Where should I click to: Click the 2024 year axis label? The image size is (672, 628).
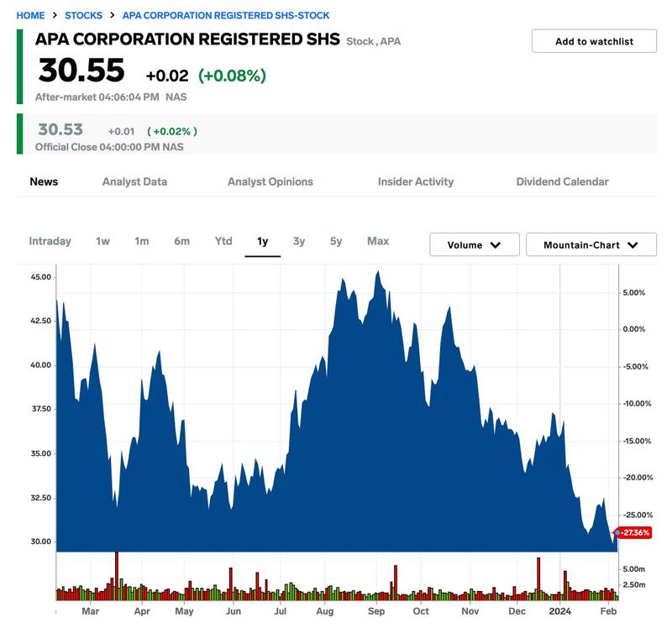tap(560, 611)
